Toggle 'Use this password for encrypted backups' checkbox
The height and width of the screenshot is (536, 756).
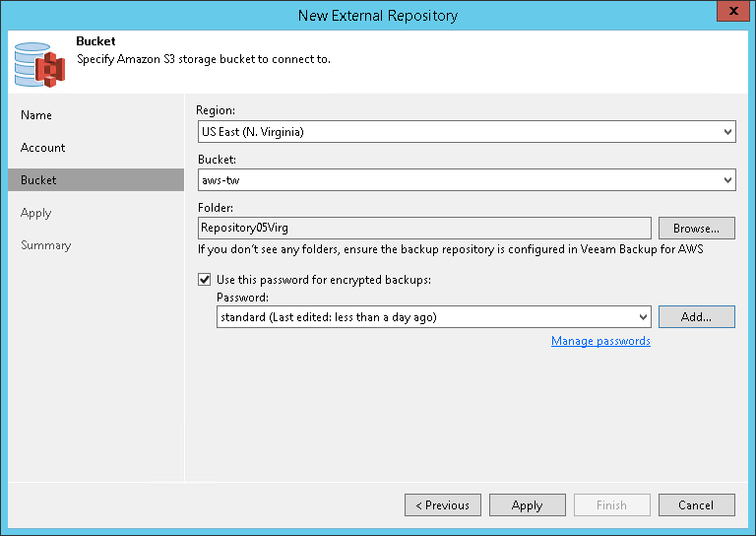(x=205, y=280)
